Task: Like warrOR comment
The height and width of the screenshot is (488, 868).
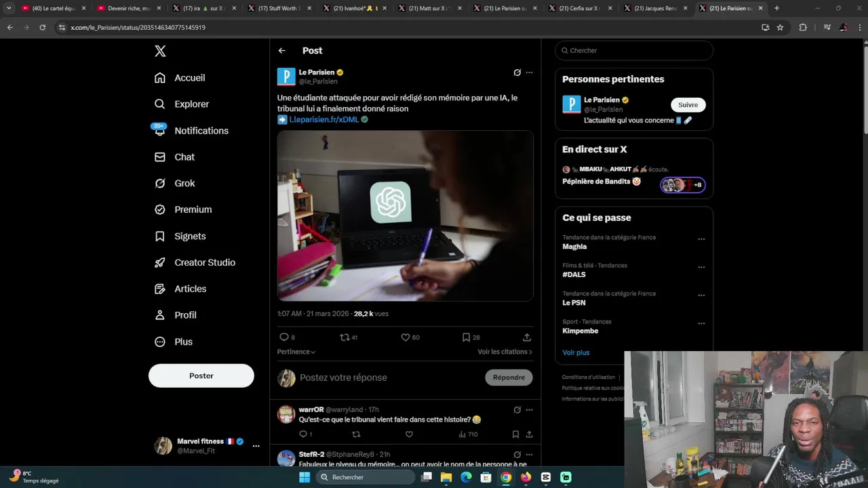Action: [x=409, y=434]
